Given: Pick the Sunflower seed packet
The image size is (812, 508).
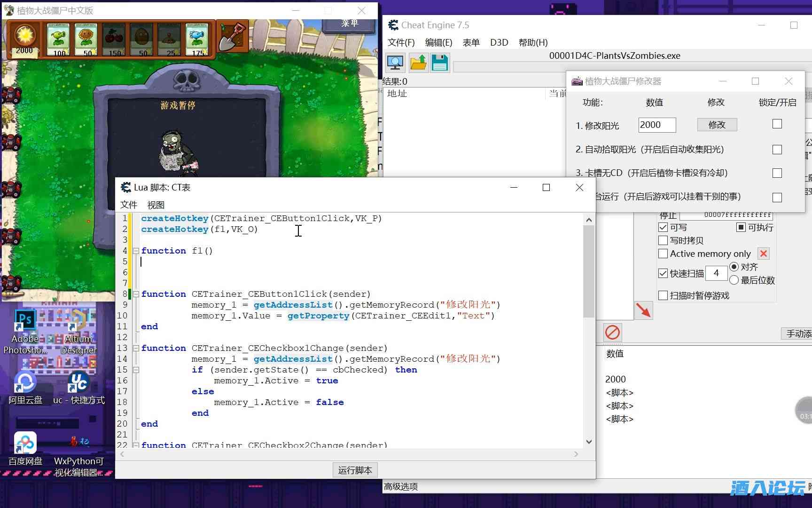Looking at the screenshot, I should coord(86,39).
